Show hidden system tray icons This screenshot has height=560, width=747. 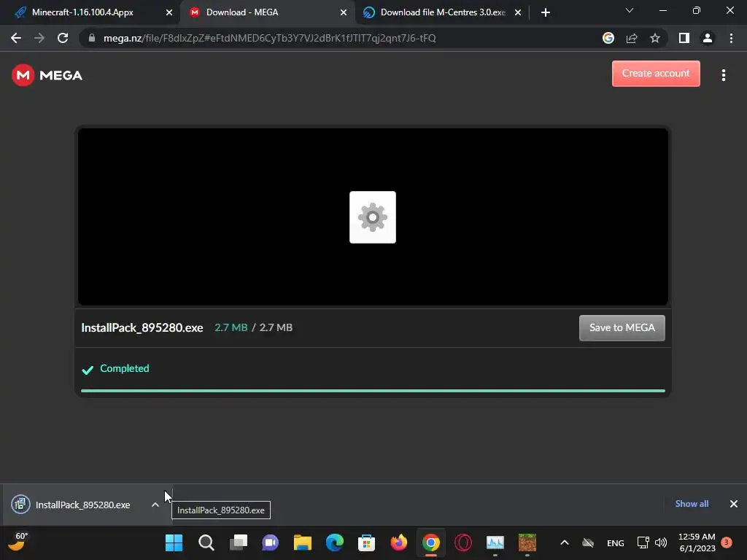point(565,542)
